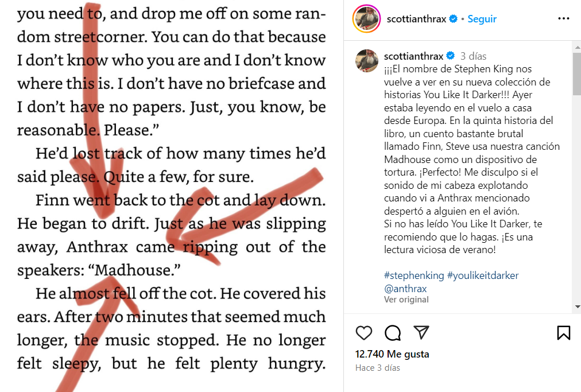Viewport: 581px width, 392px height.
Task: Open the #stephenking hashtag
Action: pos(414,275)
